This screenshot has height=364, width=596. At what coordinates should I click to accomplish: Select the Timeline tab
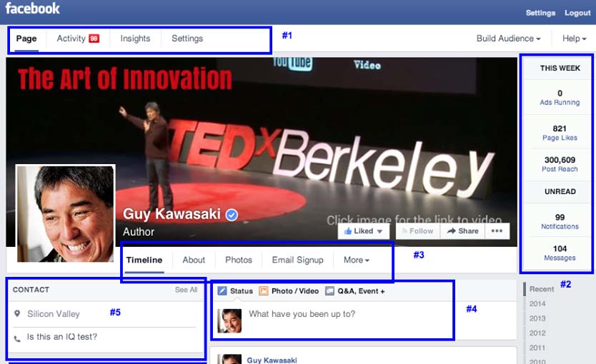[144, 260]
